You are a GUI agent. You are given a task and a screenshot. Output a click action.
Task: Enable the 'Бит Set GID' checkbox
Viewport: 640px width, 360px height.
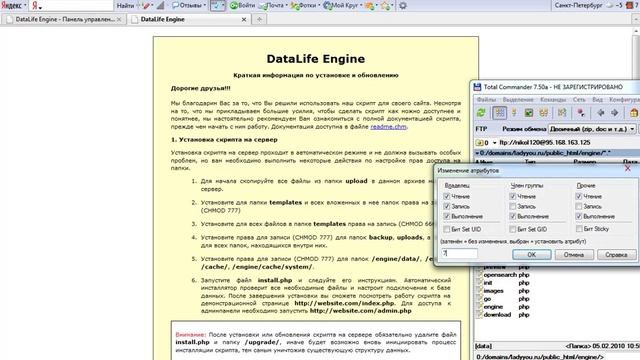pos(513,229)
